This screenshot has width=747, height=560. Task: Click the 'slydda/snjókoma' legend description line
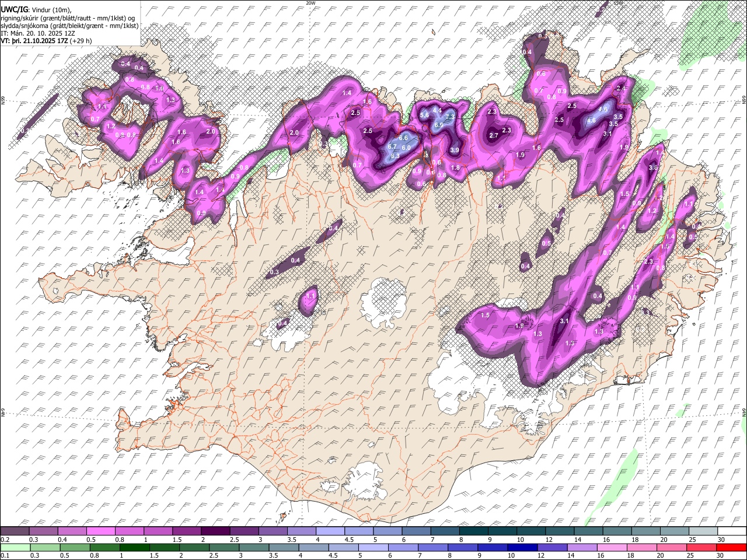click(69, 26)
